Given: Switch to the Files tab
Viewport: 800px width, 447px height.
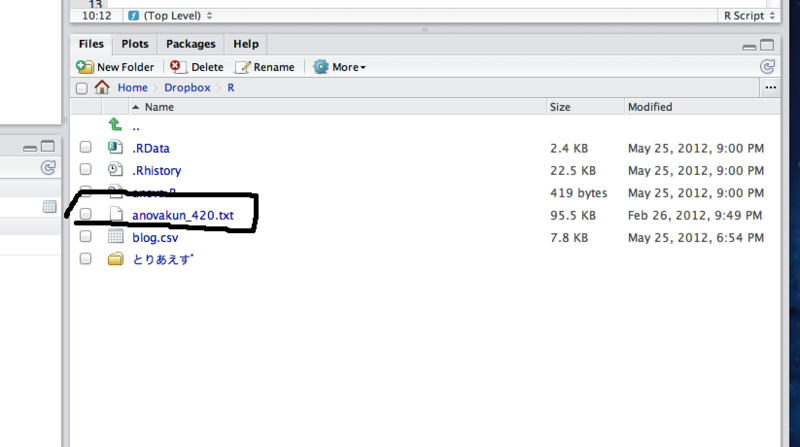Looking at the screenshot, I should click(x=91, y=44).
